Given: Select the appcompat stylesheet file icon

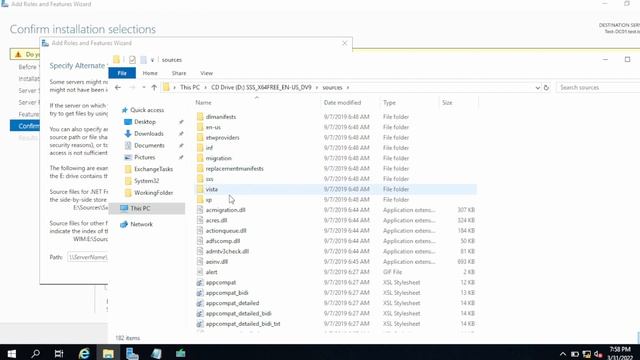Looking at the screenshot, I should [x=200, y=282].
